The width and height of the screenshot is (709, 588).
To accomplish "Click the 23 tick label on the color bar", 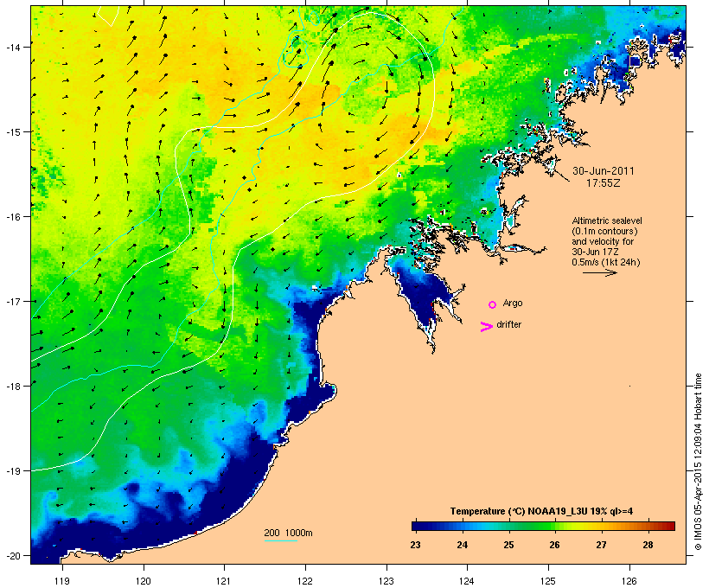I will [x=416, y=545].
